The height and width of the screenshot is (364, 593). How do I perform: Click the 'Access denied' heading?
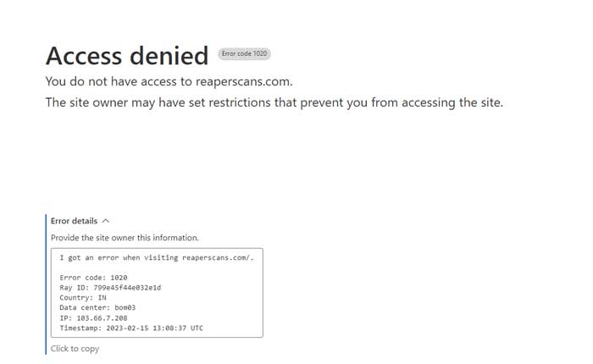pos(126,56)
